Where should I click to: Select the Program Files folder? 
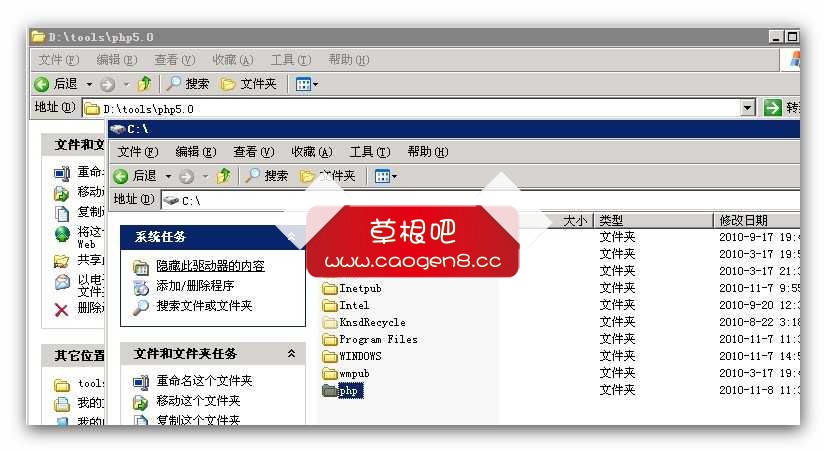(x=378, y=339)
